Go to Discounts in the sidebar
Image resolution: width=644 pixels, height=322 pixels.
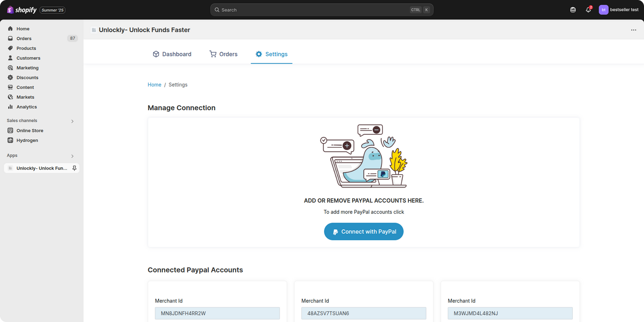coord(27,78)
